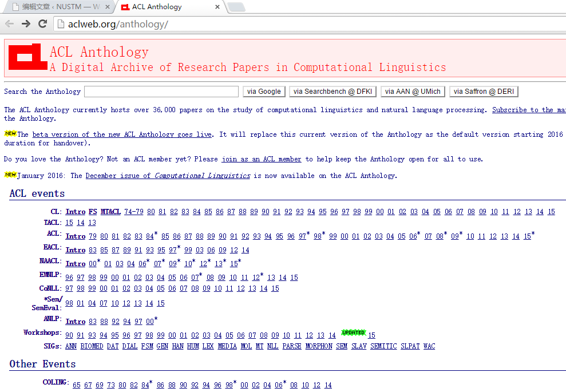Open EACL 97 proceedings
This screenshot has height=392, width=566.
pos(173,250)
